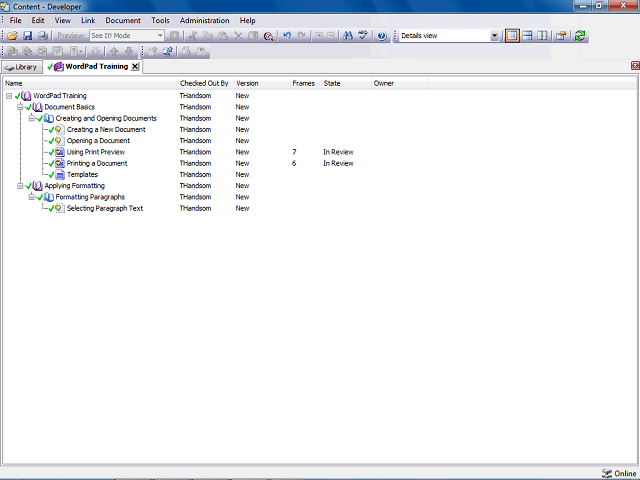Sort by the Frames column header

[x=306, y=83]
